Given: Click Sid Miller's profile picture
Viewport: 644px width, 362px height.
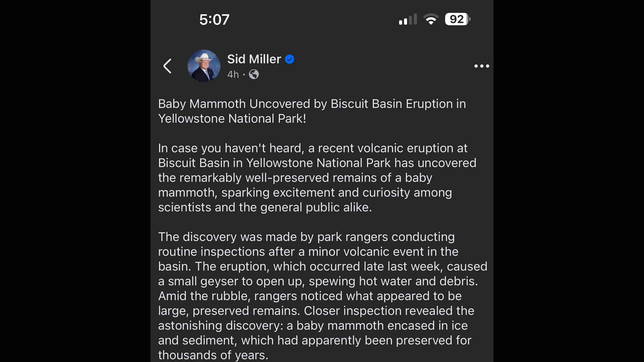Looking at the screenshot, I should [204, 66].
